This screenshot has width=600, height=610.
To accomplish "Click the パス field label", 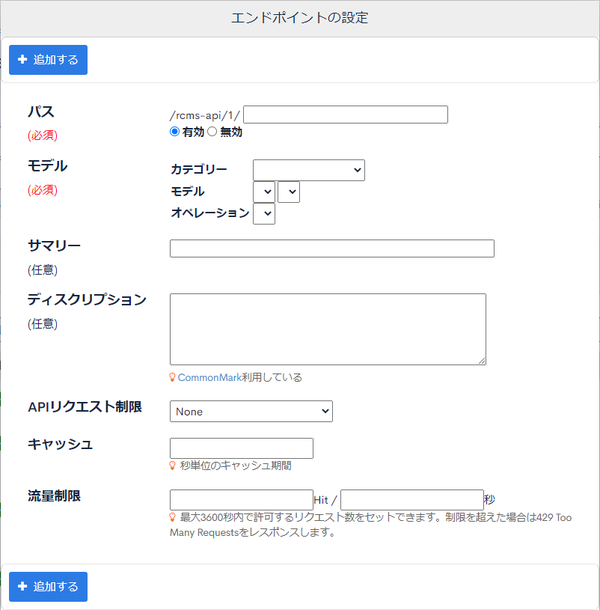I will (x=41, y=112).
